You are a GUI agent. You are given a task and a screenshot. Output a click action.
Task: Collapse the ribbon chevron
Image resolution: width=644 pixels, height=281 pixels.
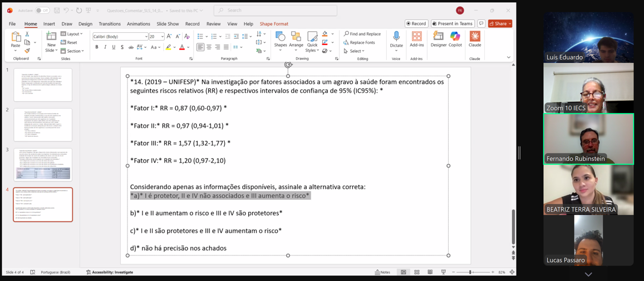tap(509, 57)
